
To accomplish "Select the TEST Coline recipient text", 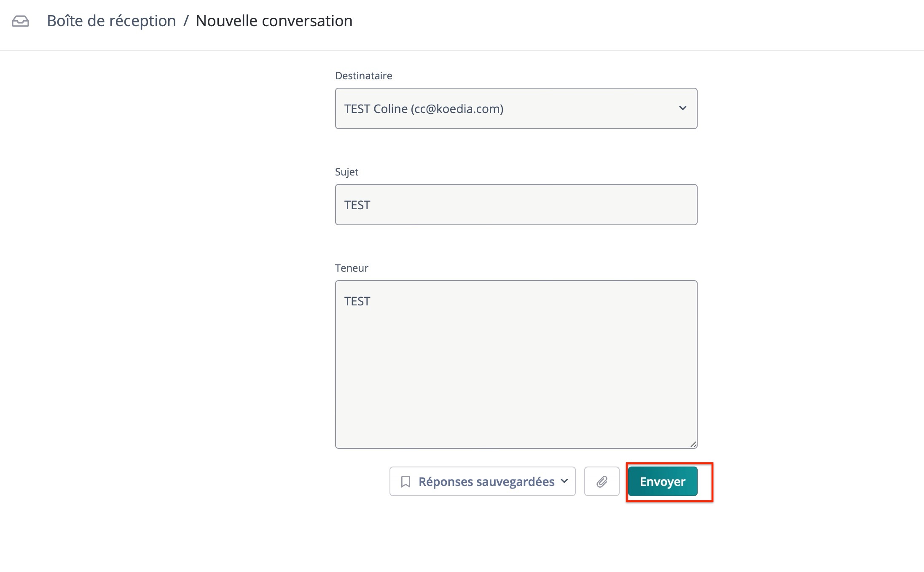I will 376,109.
